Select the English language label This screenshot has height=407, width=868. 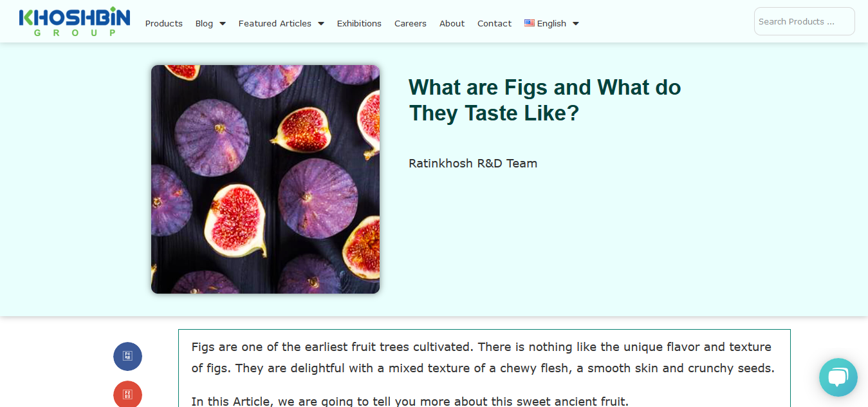click(551, 23)
